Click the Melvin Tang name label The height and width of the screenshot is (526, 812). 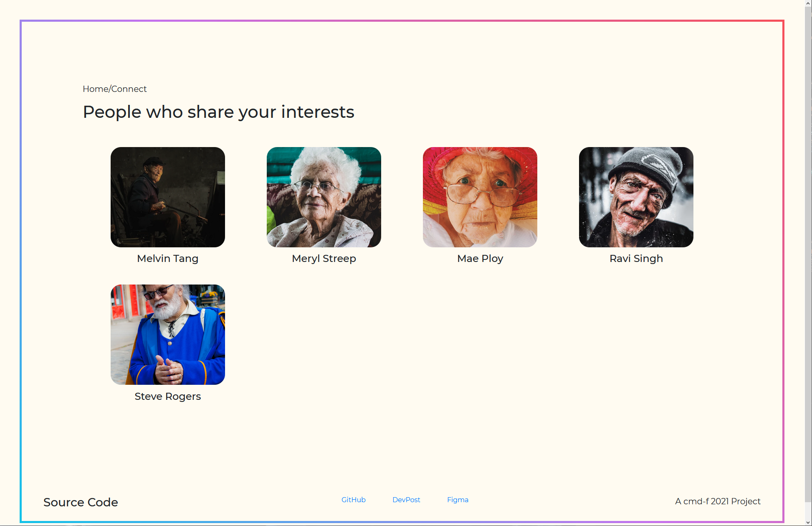[167, 259]
